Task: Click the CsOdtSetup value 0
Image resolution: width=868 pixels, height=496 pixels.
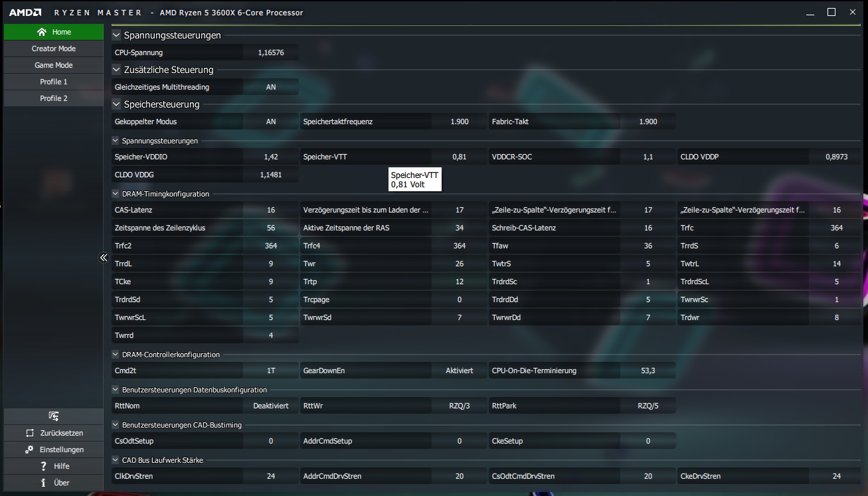Action: coord(271,441)
